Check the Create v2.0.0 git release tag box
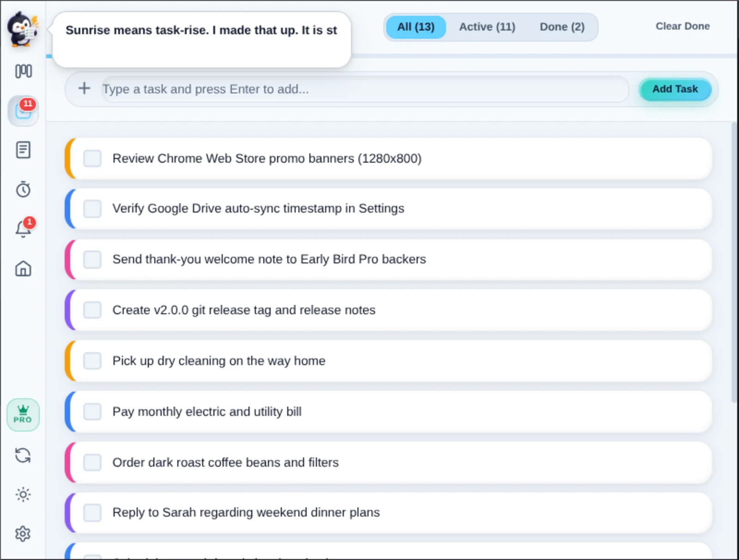The image size is (739, 560). pyautogui.click(x=92, y=310)
